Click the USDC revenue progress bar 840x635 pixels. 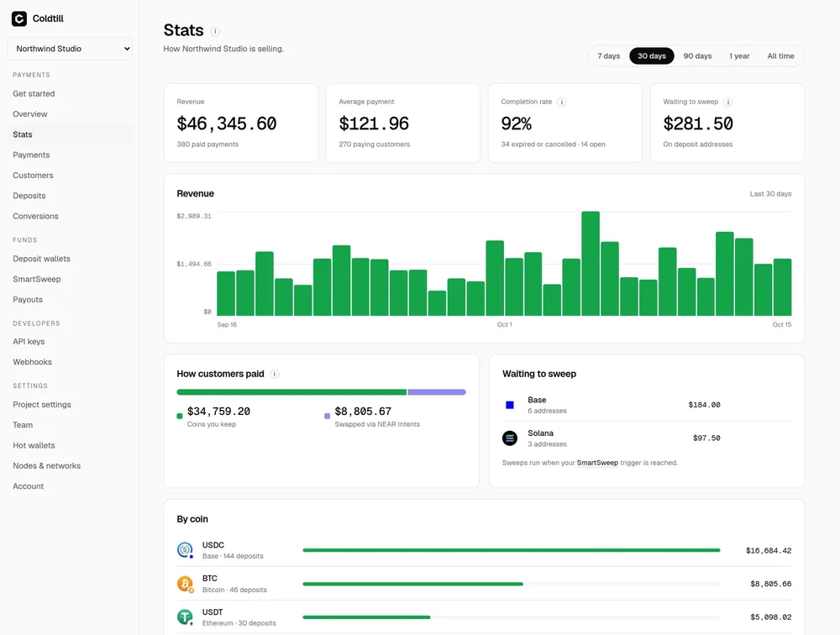tap(511, 550)
